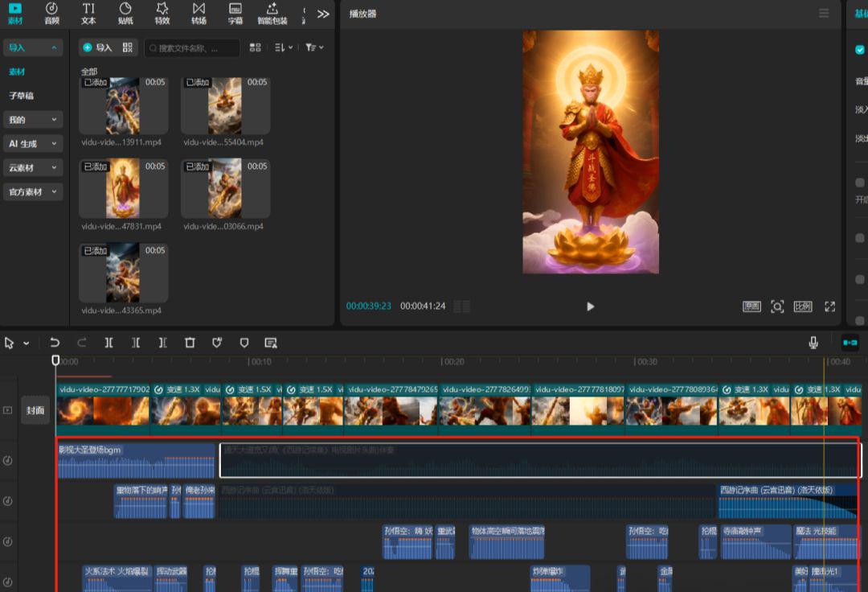868x592 pixels.
Task: Click the record voiceover microphone icon
Action: point(813,343)
